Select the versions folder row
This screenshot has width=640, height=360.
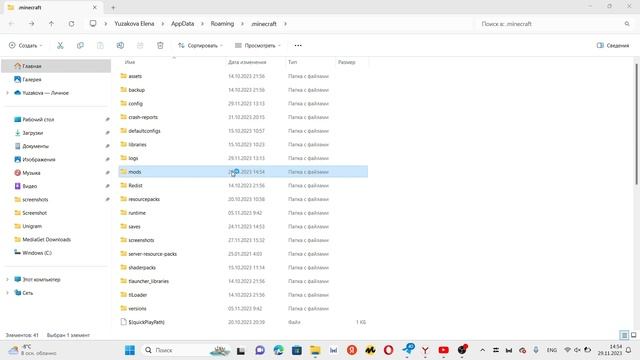click(243, 309)
